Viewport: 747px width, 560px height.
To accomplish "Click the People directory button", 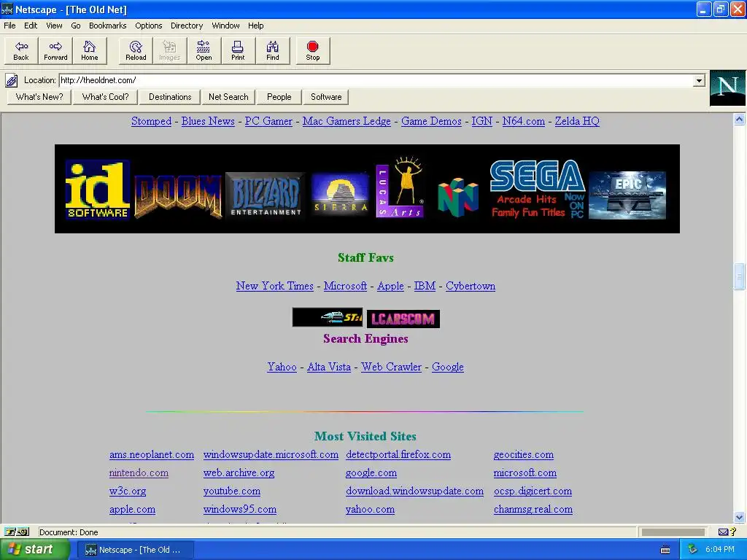I will (279, 97).
